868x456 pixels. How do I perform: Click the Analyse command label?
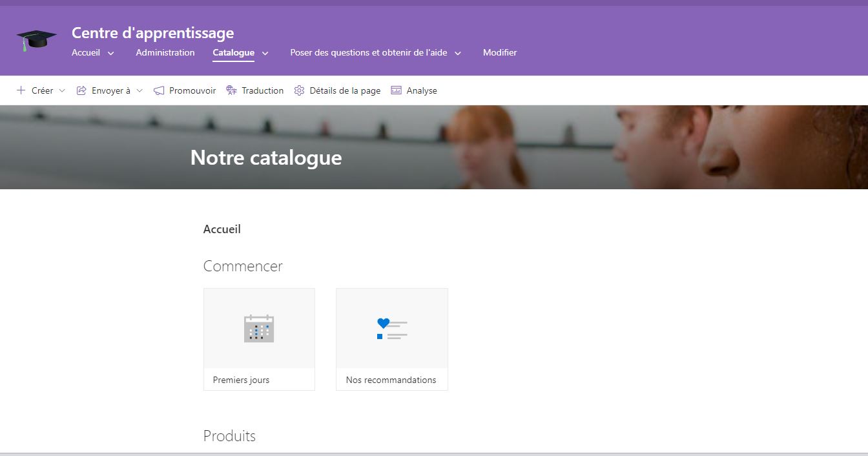pyautogui.click(x=422, y=90)
